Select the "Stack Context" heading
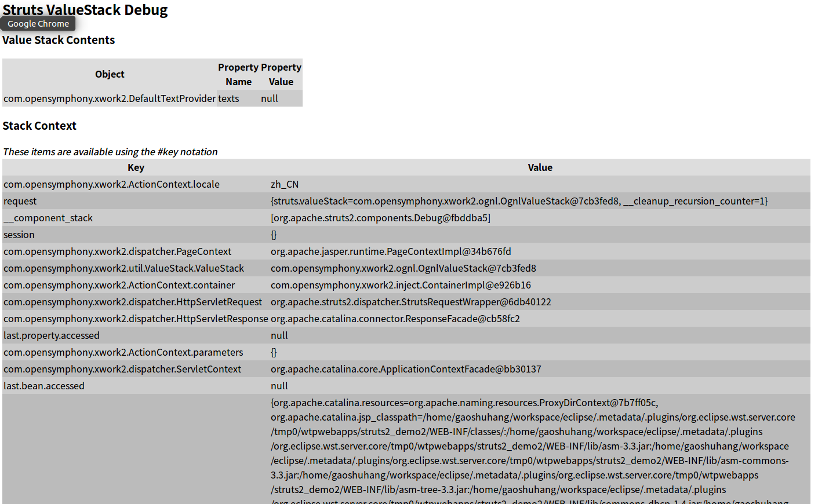Image resolution: width=829 pixels, height=504 pixels. (39, 126)
